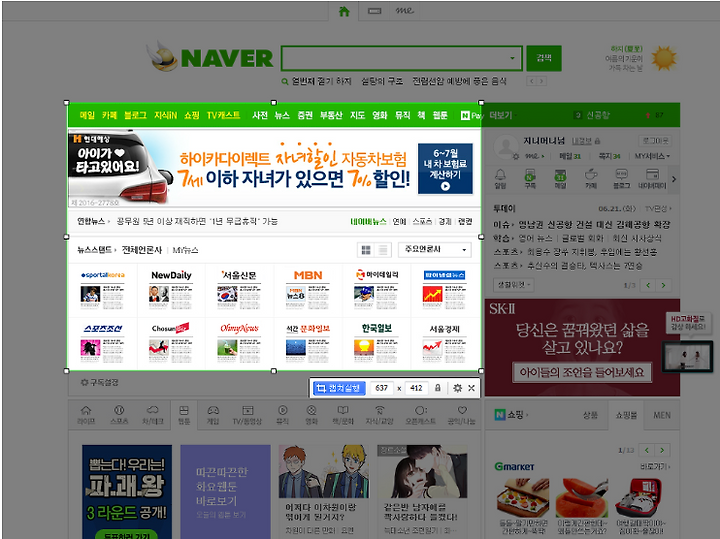
Task: Open the NewDaily newspaper thumbnail
Action: [171, 289]
